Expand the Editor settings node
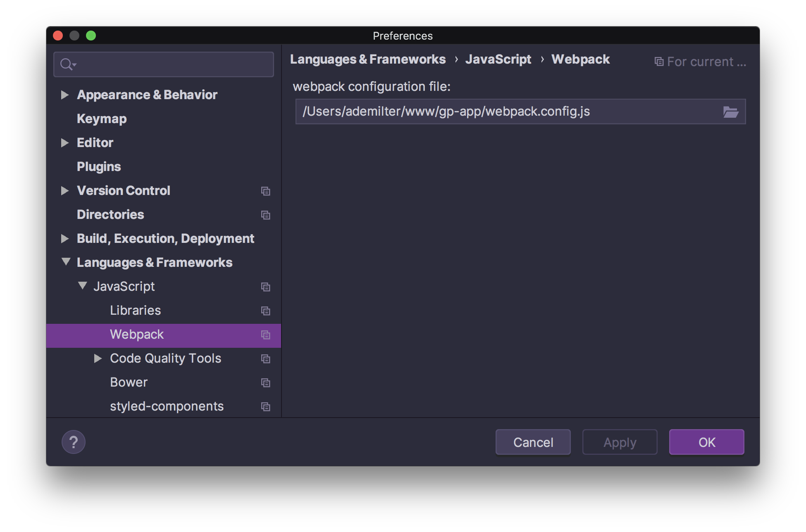Viewport: 806px width, 532px height. pyautogui.click(x=65, y=143)
